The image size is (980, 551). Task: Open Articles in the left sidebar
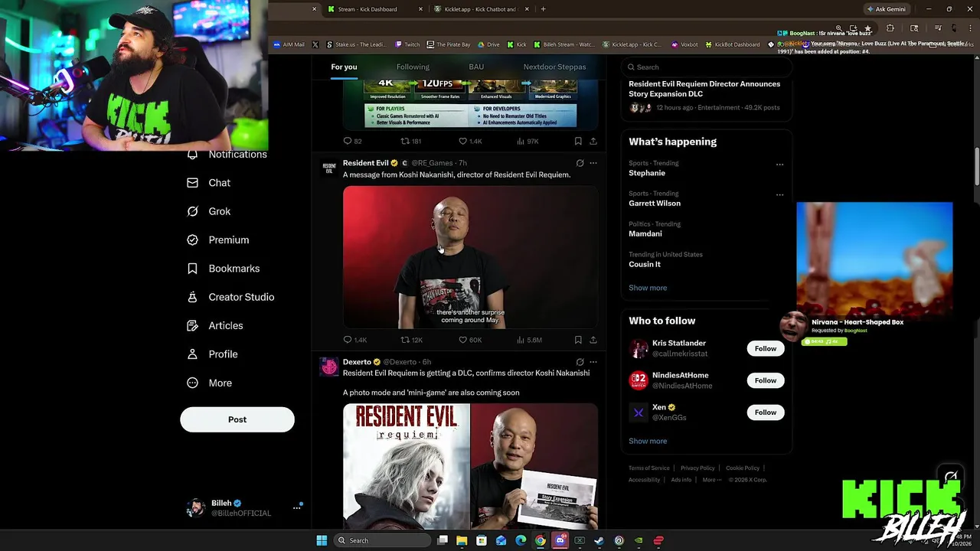(215, 326)
